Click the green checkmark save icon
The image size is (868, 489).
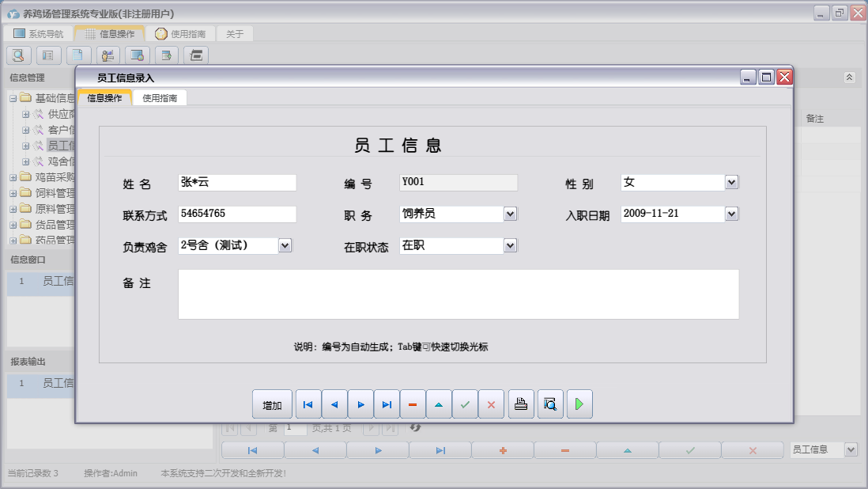point(465,404)
